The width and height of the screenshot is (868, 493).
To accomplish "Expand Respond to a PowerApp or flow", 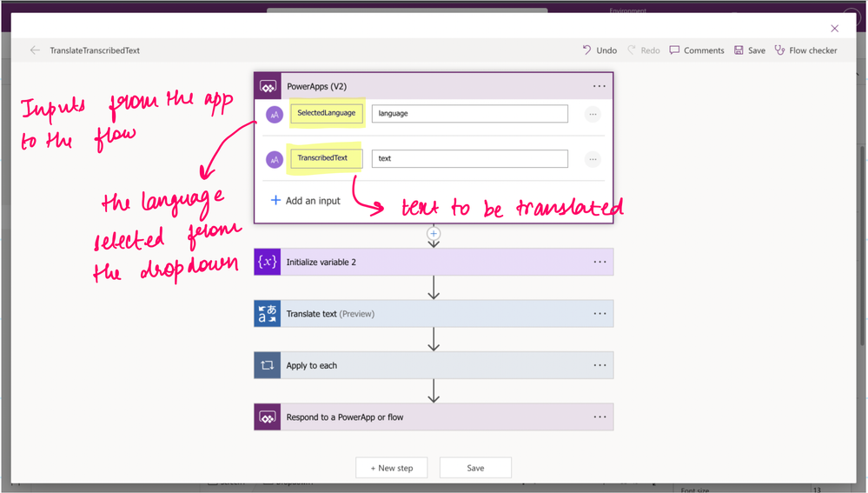I will tap(434, 417).
